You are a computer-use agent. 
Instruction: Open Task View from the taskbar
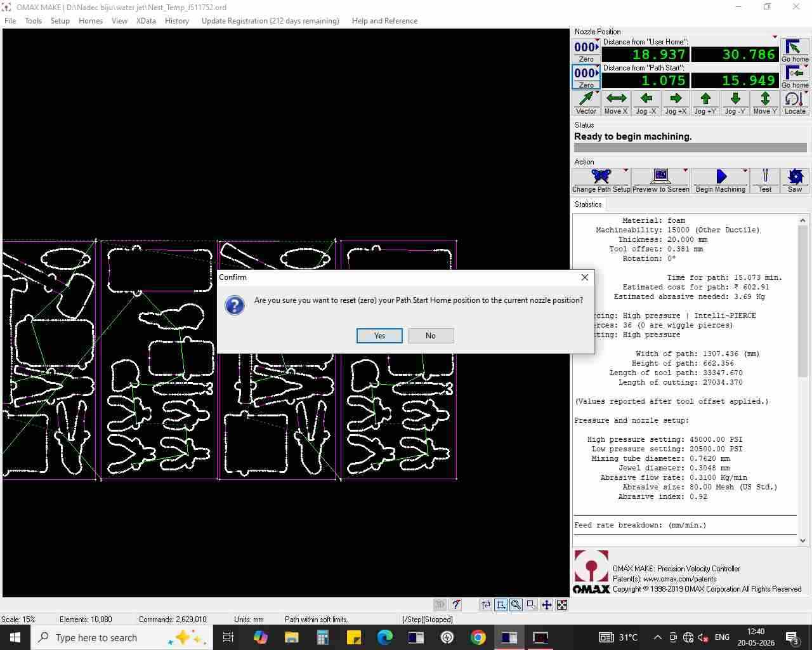tap(228, 637)
